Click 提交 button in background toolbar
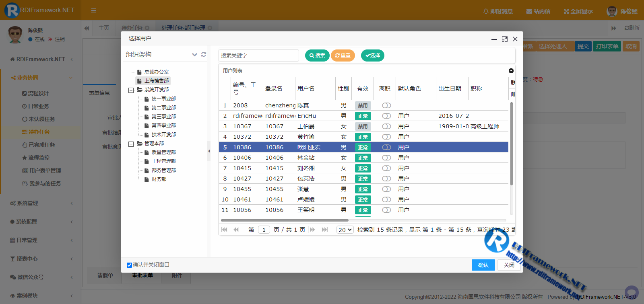Viewport: 644px width, 304px height. (583, 46)
